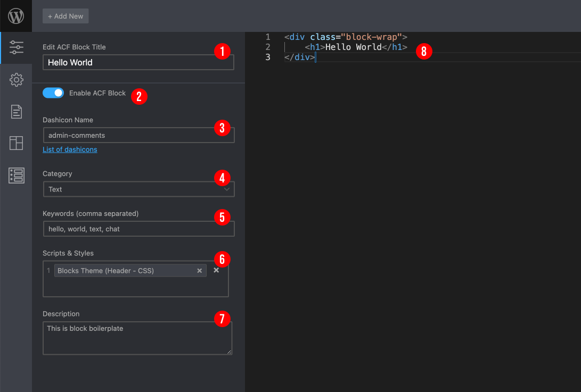Remove the Blocks Theme (Header - CSS) tag
This screenshot has height=392, width=581.
[199, 271]
